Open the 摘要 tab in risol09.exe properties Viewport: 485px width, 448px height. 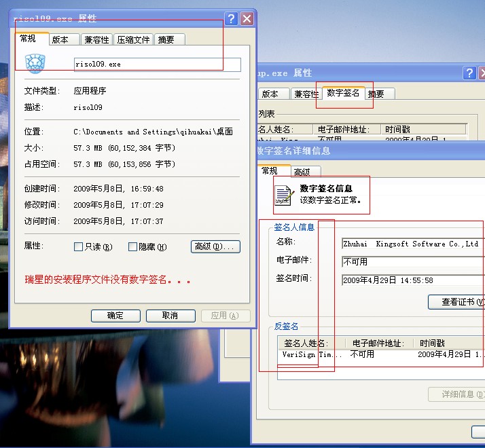tap(169, 39)
